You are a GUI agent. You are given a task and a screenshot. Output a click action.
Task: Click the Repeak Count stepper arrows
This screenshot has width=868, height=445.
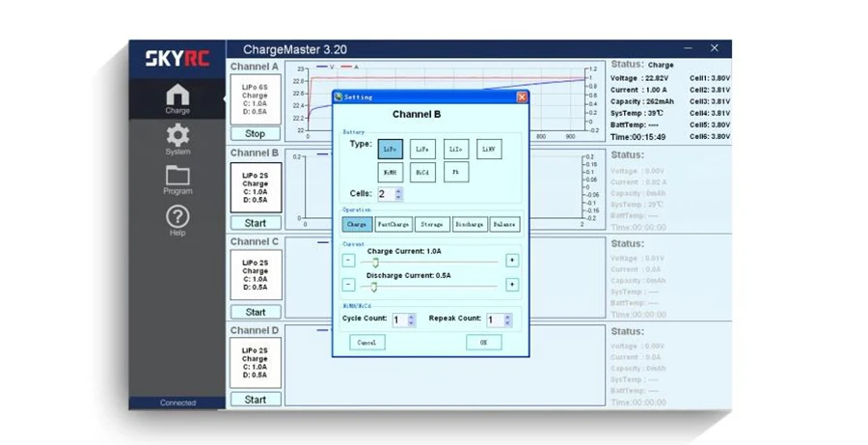coord(507,320)
